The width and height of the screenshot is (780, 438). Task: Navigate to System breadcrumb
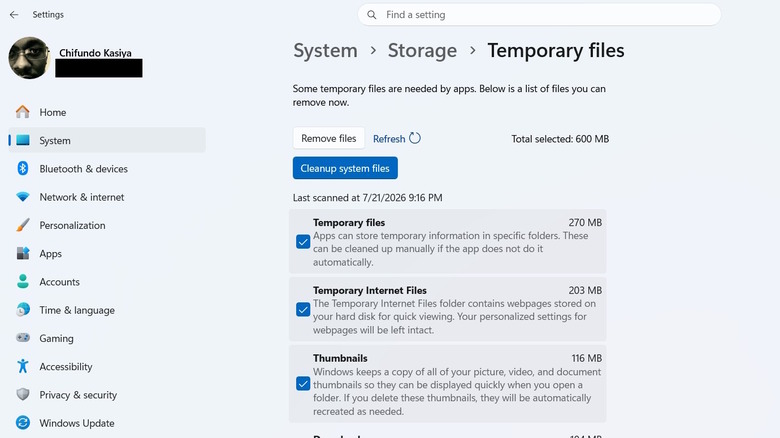tap(325, 51)
